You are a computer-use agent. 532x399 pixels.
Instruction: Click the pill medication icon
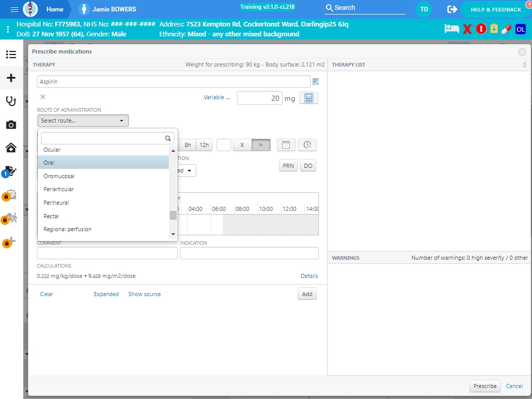point(506,29)
